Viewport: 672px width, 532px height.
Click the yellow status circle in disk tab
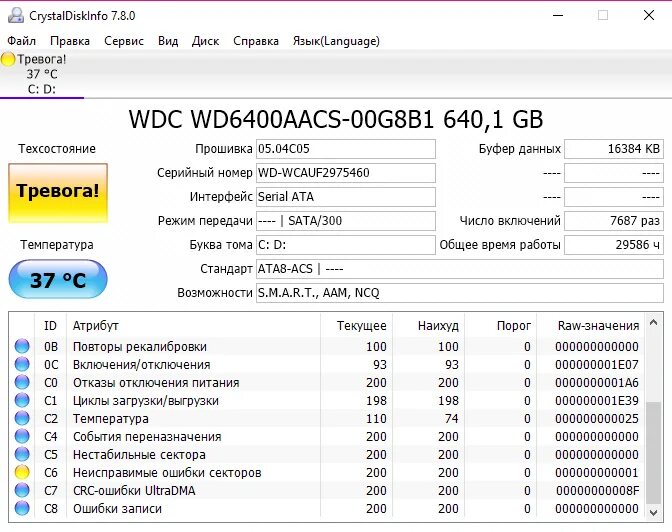[x=8, y=59]
